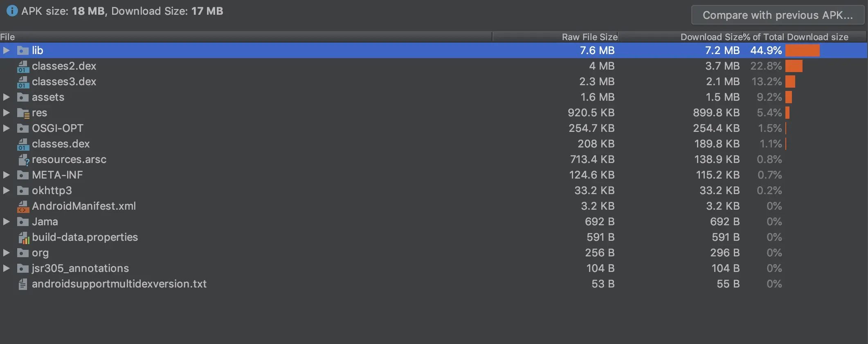Click the androidsupportmultidexversion.txt file icon
The height and width of the screenshot is (344, 868).
point(23,284)
